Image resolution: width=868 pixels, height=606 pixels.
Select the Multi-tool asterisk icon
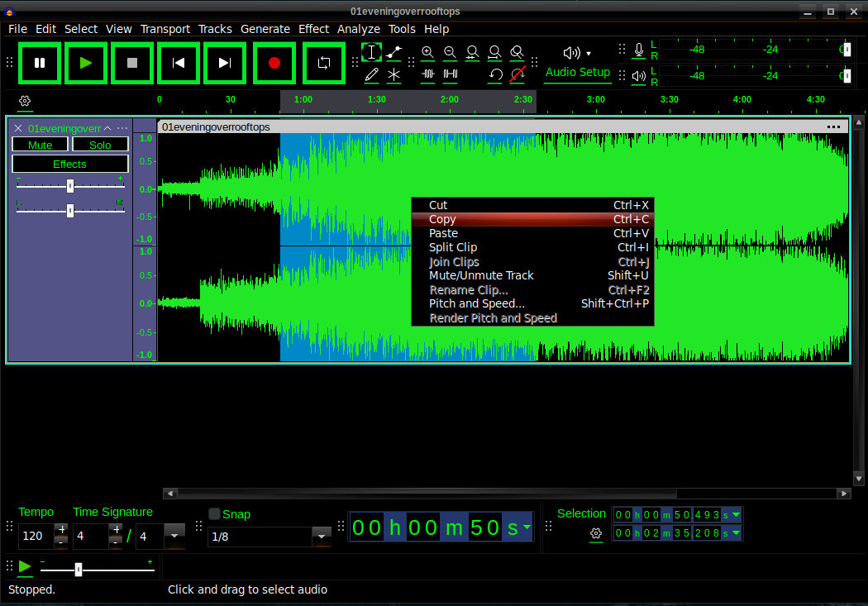pyautogui.click(x=393, y=74)
